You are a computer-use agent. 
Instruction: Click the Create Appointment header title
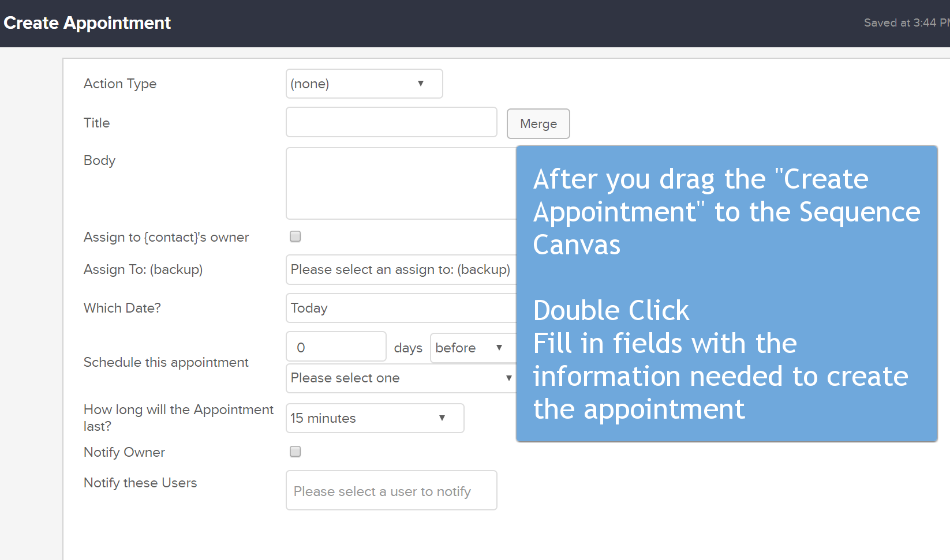click(x=87, y=22)
